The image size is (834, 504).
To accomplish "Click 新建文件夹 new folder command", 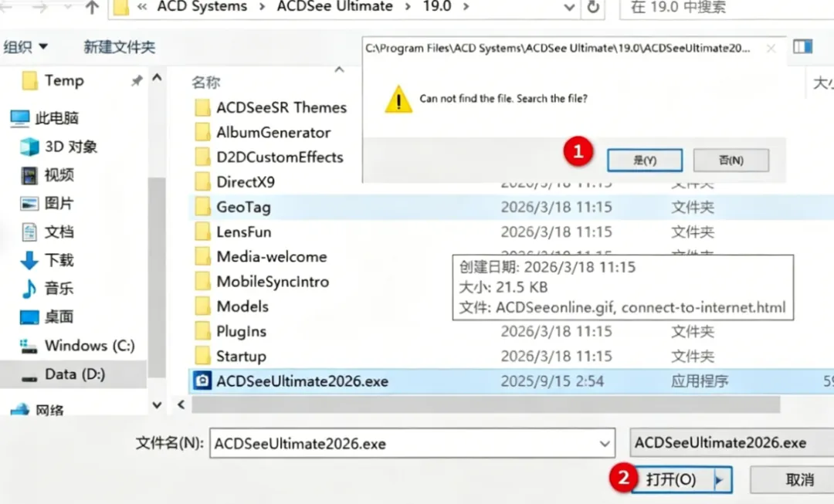I will tap(119, 47).
